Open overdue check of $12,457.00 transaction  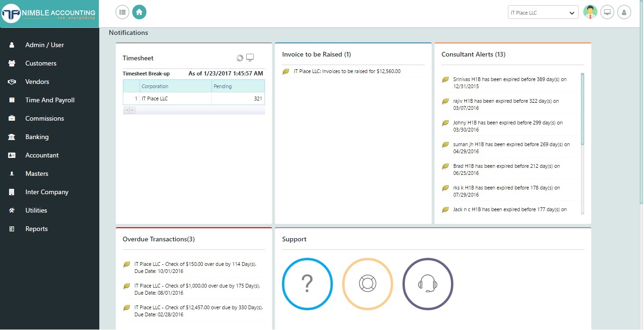pyautogui.click(x=199, y=311)
